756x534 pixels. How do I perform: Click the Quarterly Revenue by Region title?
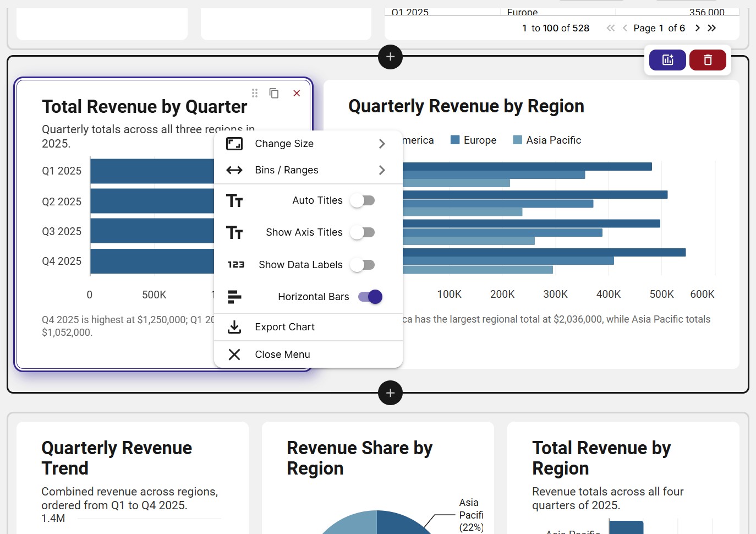pos(466,106)
